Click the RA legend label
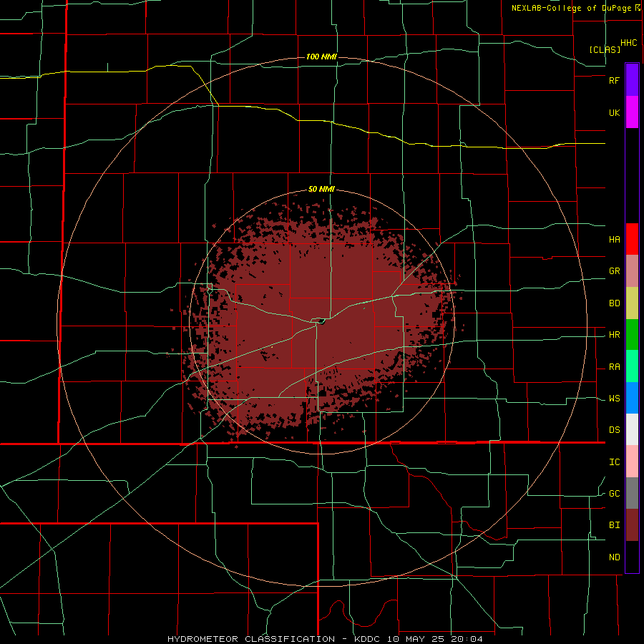 [x=614, y=367]
